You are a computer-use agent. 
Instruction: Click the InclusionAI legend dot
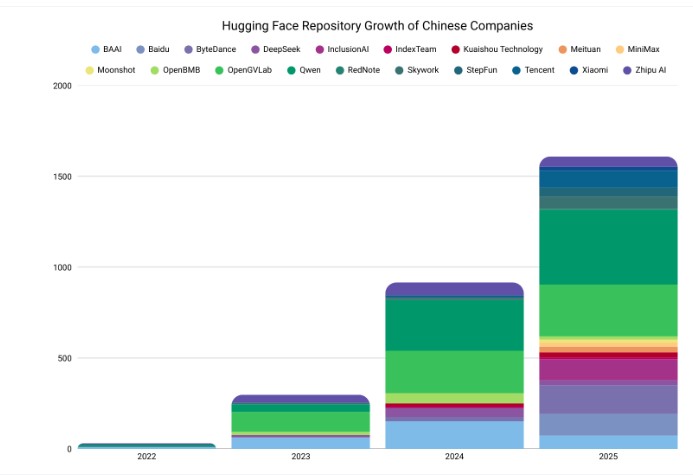[x=320, y=49]
